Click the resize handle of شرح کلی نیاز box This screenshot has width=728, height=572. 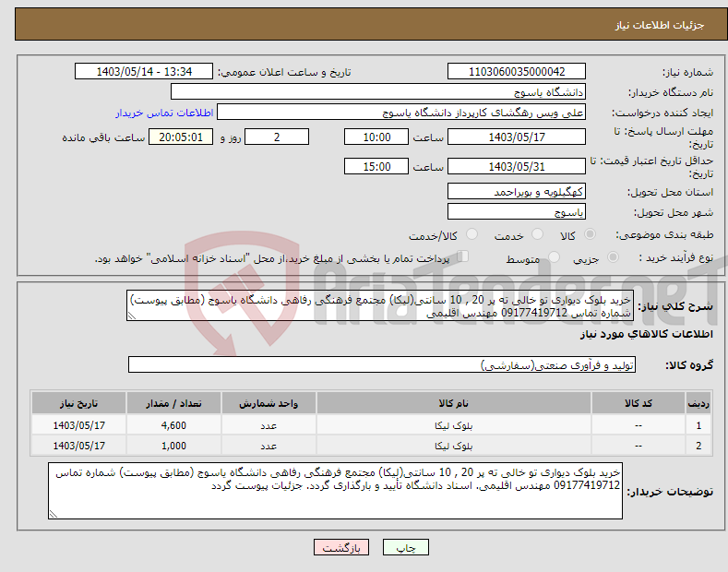[x=131, y=316]
